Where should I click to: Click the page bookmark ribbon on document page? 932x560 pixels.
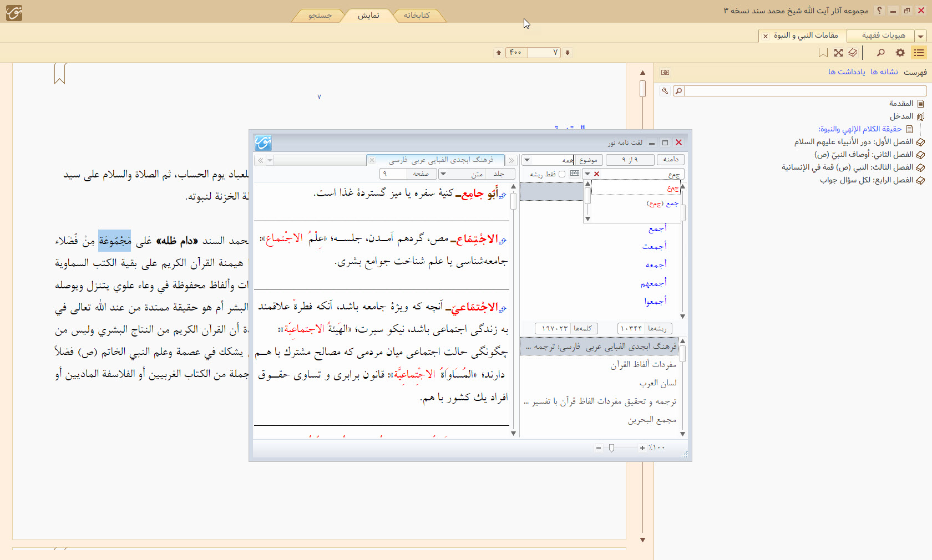(60, 73)
